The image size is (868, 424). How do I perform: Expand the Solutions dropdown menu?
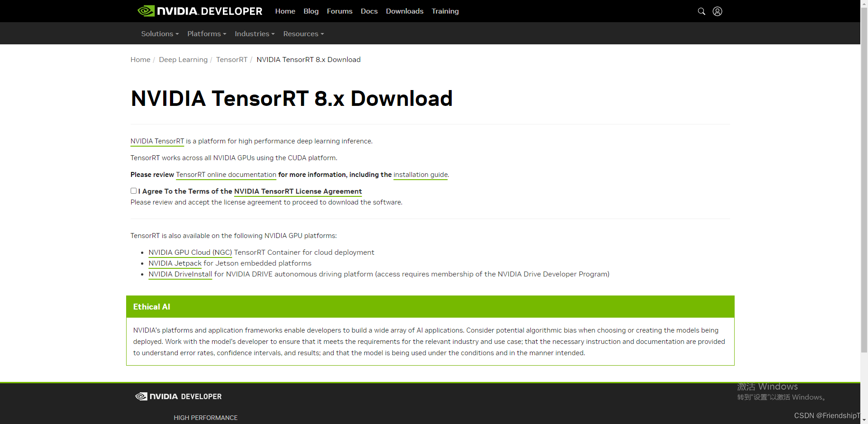(x=160, y=34)
